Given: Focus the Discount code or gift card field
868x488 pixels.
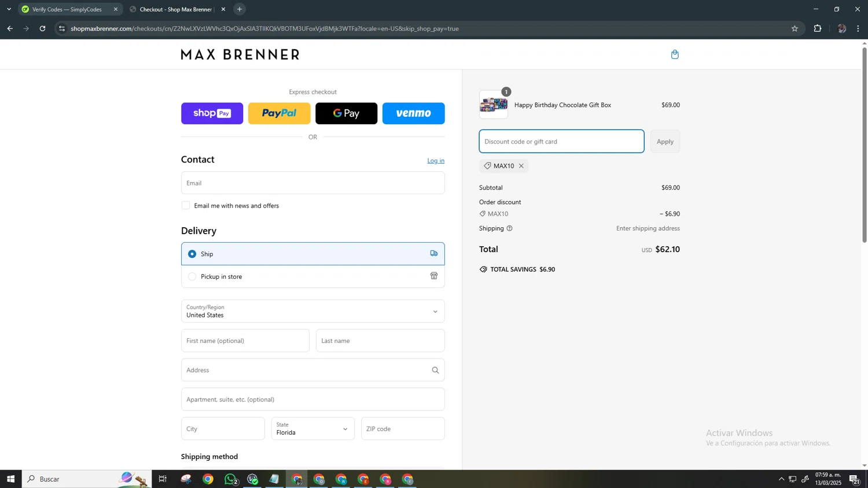Looking at the screenshot, I should [561, 142].
